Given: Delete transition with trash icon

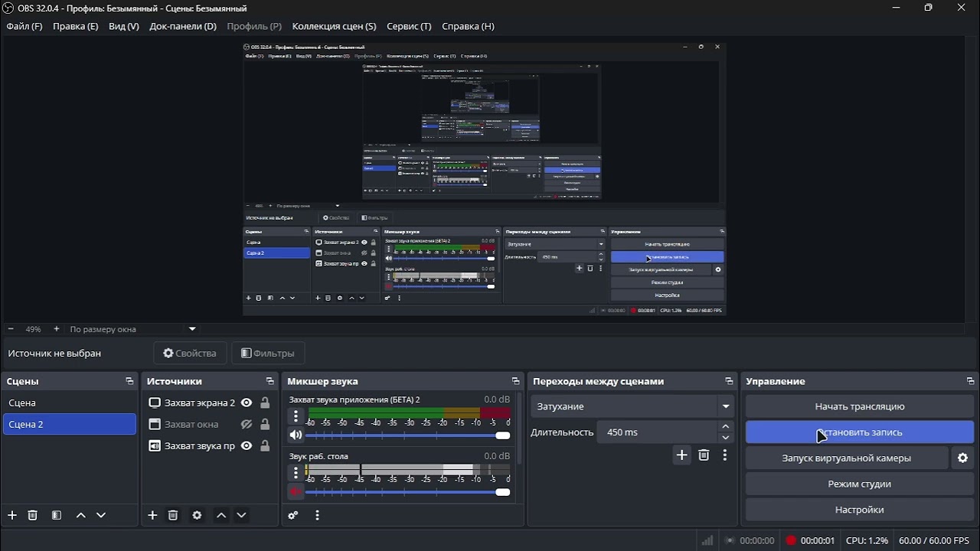Looking at the screenshot, I should [704, 455].
